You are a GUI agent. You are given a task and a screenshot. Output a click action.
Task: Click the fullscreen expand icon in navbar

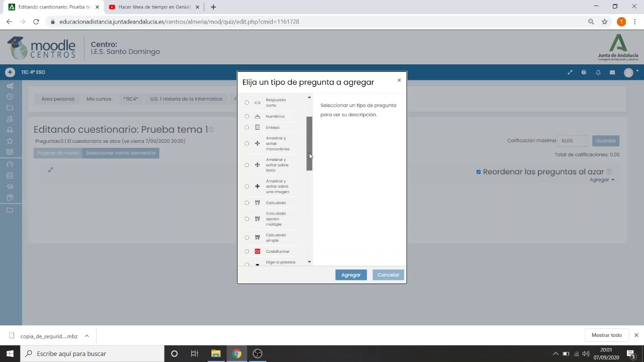pos(570,72)
